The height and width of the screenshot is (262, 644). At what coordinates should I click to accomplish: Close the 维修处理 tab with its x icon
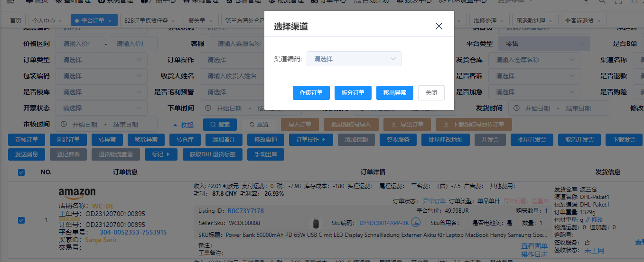tap(502, 21)
